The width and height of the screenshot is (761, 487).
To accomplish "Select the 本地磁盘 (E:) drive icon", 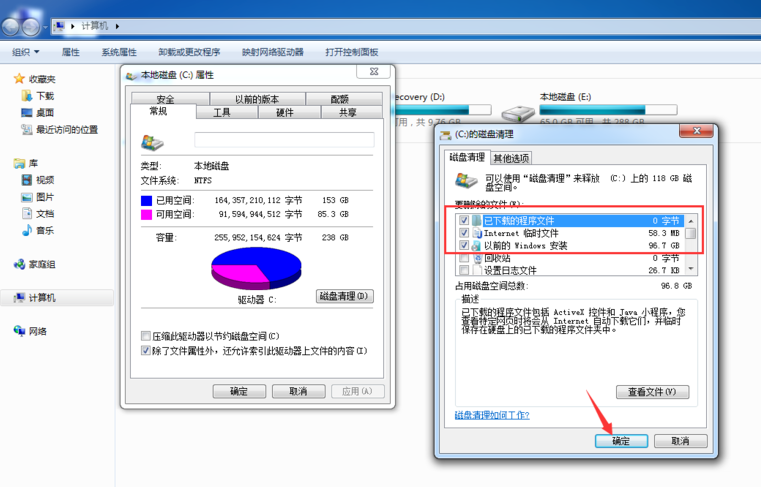I will tap(518, 113).
